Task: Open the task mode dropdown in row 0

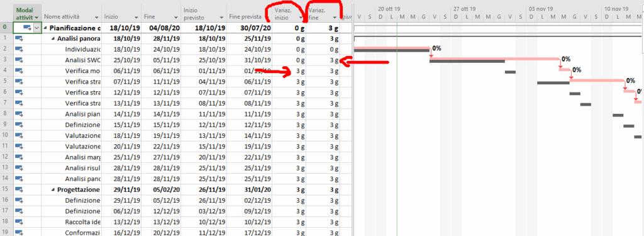Action: pyautogui.click(x=37, y=28)
